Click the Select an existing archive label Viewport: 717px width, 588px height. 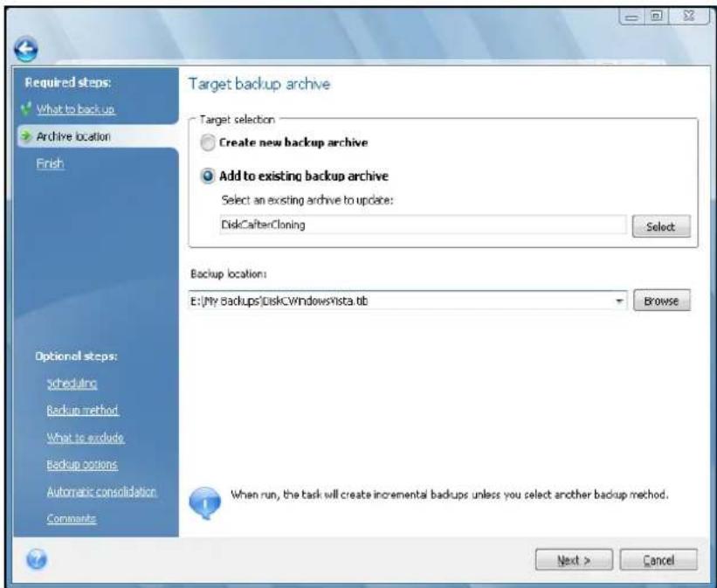[x=307, y=200]
